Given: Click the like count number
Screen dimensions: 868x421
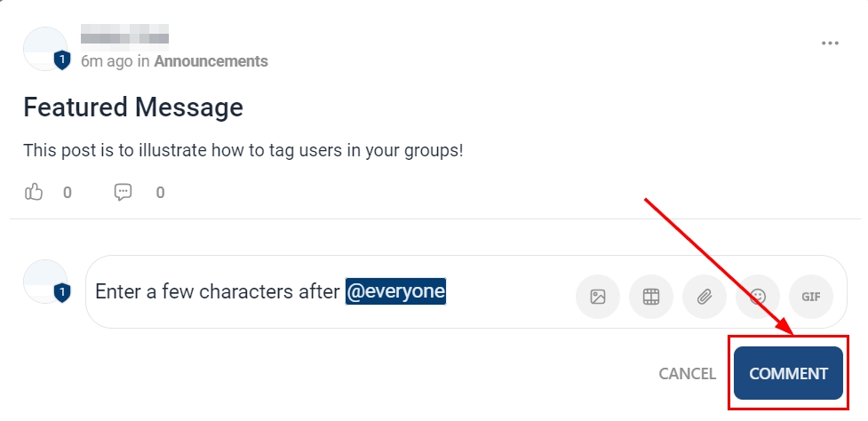Looking at the screenshot, I should [68, 192].
